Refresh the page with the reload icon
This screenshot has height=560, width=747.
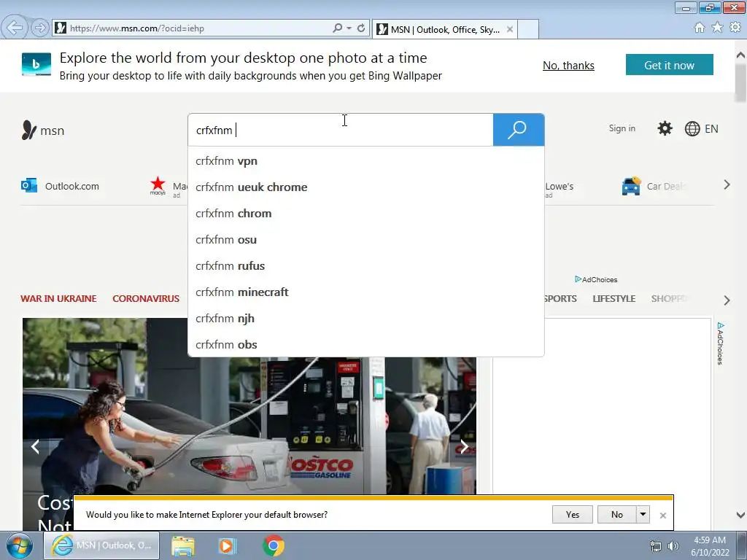(x=361, y=28)
